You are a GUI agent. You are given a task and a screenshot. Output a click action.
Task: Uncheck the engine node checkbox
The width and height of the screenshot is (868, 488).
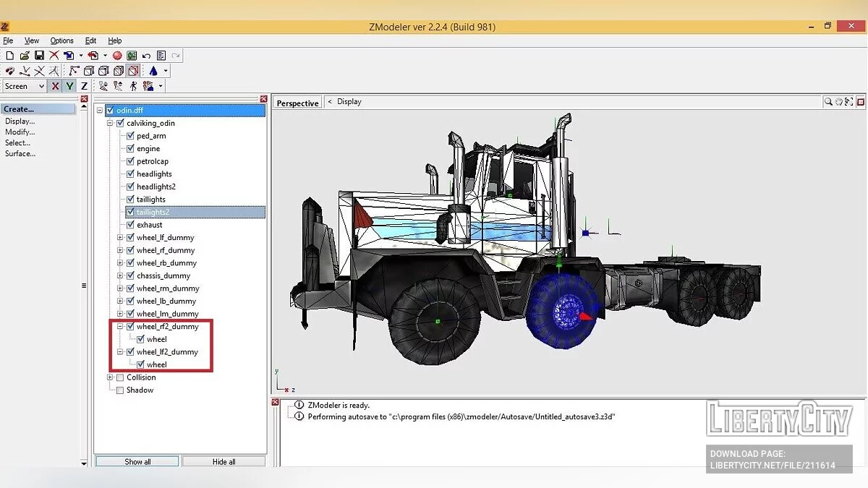[x=131, y=149]
